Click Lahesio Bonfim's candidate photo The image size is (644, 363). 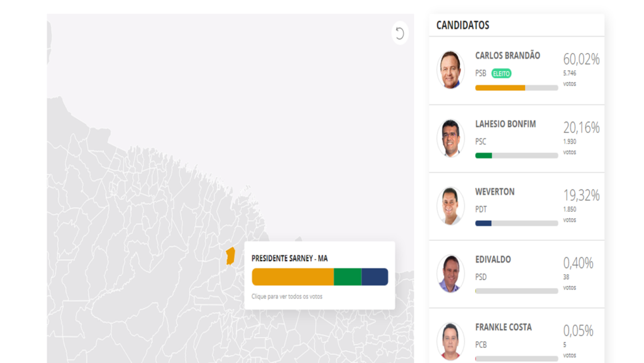click(x=450, y=138)
